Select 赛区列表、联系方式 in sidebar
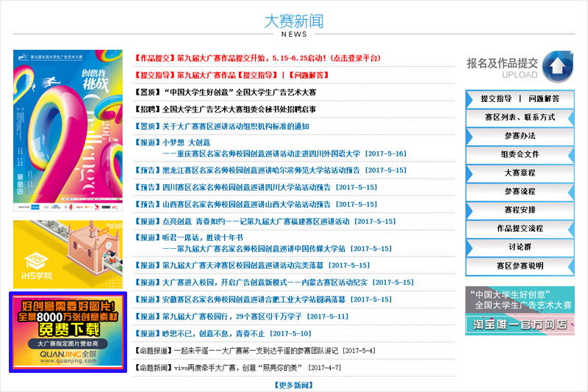The height and width of the screenshot is (392, 588). (x=520, y=117)
